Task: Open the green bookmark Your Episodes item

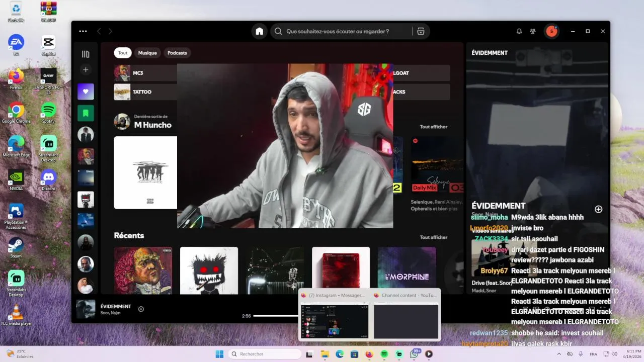Action: click(x=86, y=113)
